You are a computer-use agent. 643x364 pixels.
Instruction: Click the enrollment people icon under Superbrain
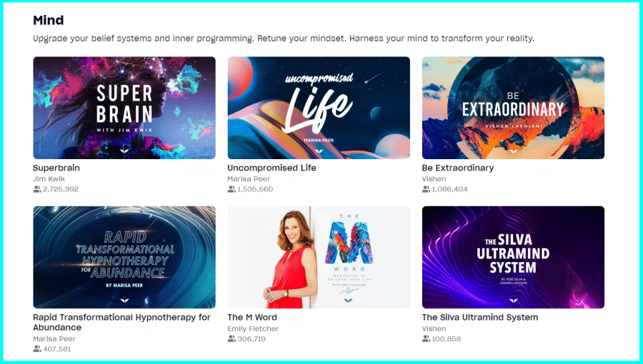37,189
